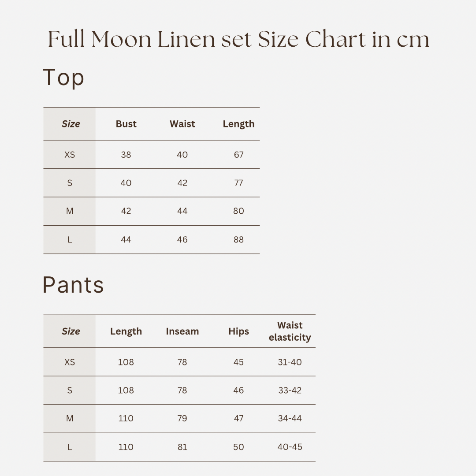The image size is (476, 476).
Task: Select the Waist column header in Top table
Action: [182, 124]
